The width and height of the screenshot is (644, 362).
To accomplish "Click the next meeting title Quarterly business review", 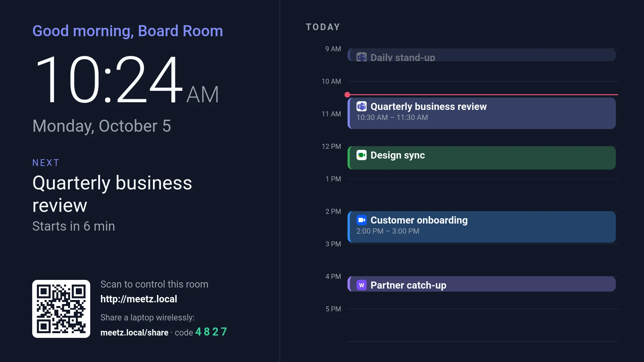I will click(x=112, y=194).
